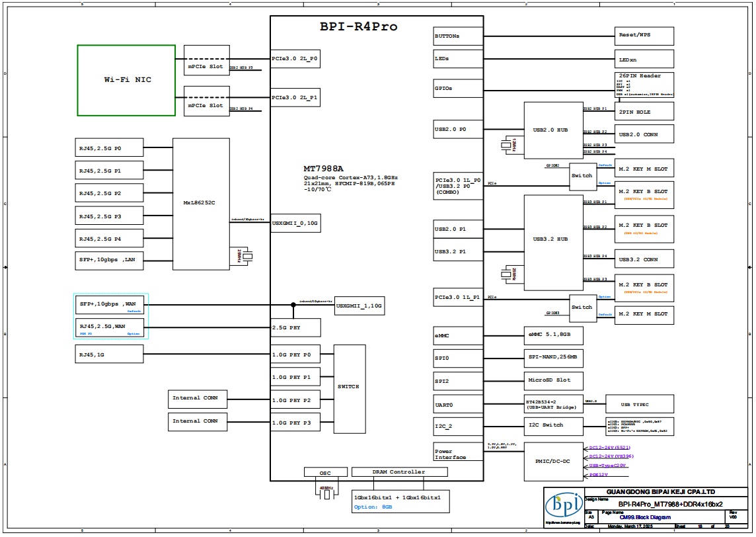This screenshot has height=537, width=756.
Task: Open the POE12V power input link
Action: 598,475
